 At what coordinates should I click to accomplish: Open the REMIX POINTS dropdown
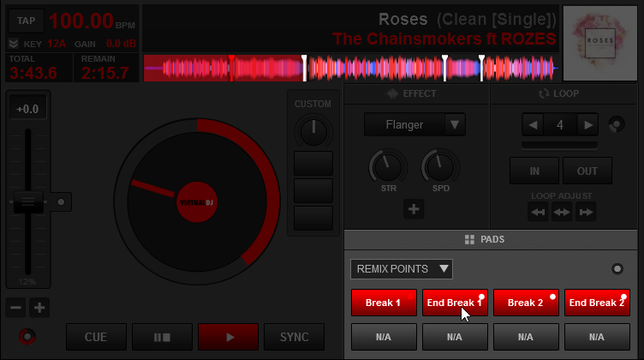coord(402,269)
